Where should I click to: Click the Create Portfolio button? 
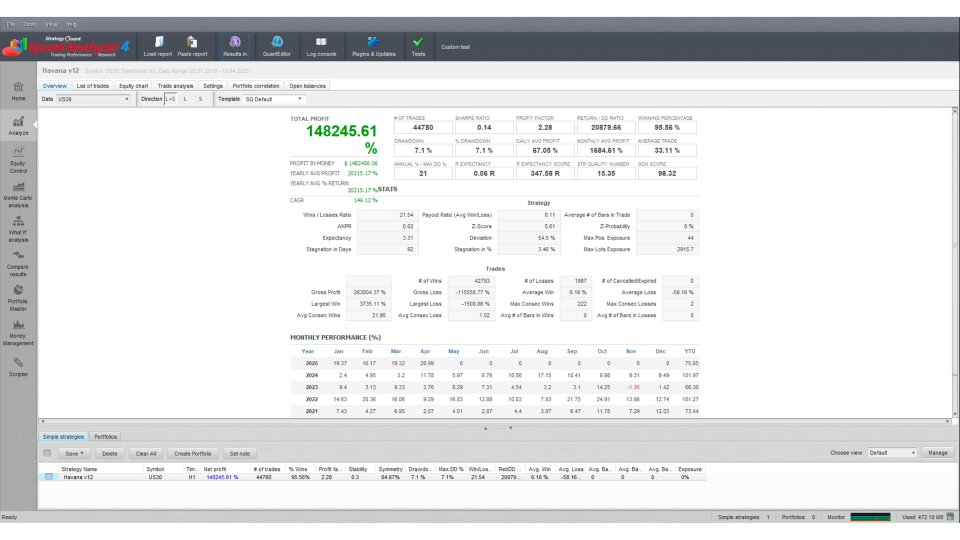pyautogui.click(x=193, y=454)
